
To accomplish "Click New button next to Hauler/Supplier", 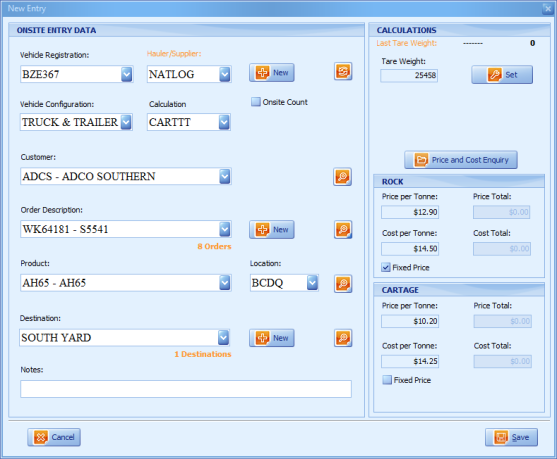I will [272, 73].
